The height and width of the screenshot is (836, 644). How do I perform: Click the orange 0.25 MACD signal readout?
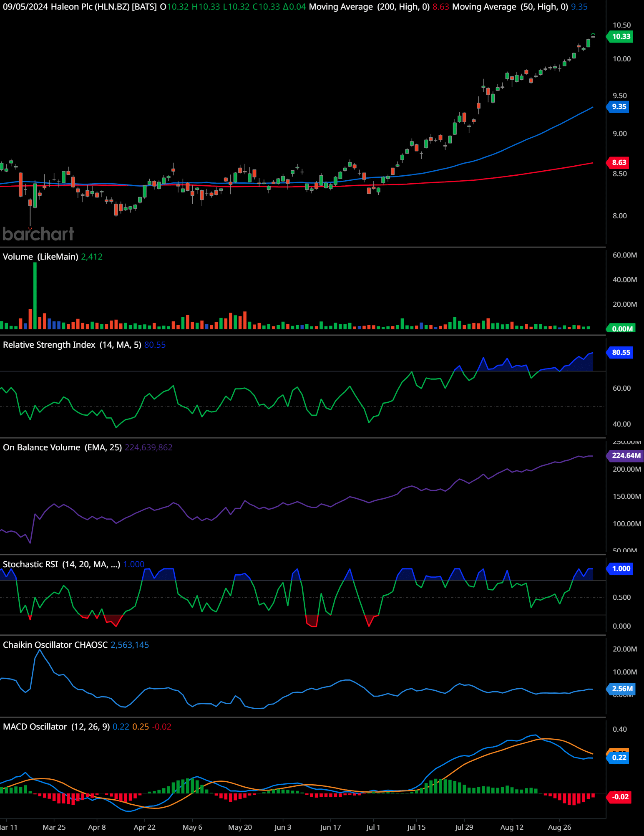click(x=141, y=727)
